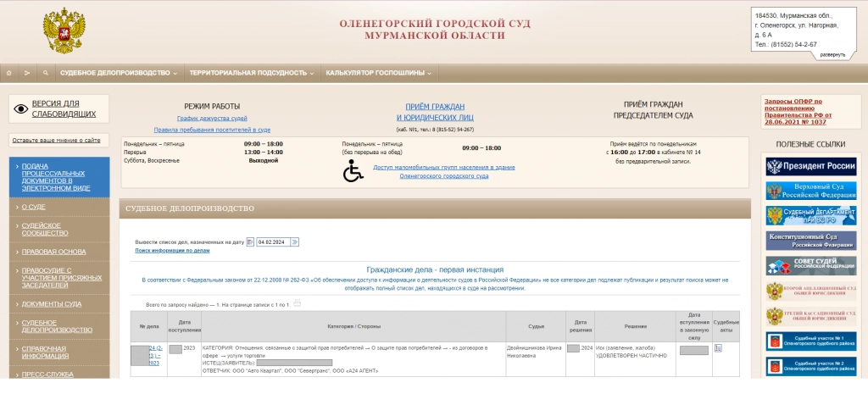Open the Верховный Суд Российской Федерации banner
The height and width of the screenshot is (394, 868).
[x=810, y=191]
